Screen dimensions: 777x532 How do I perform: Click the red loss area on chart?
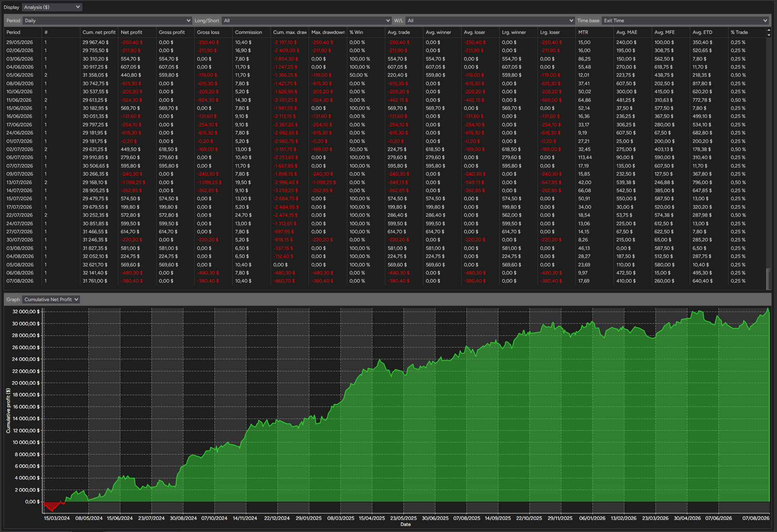[52, 506]
